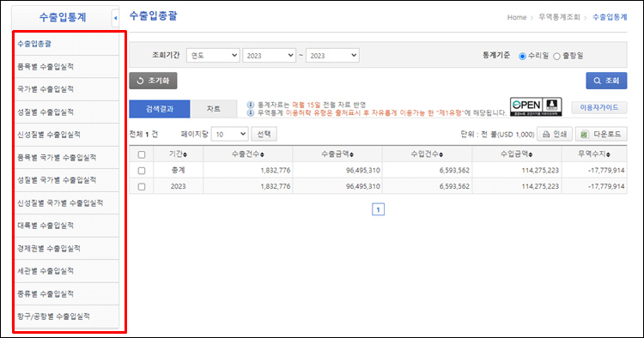Click the 초기화 reset button
The image size is (644, 338).
click(x=153, y=81)
